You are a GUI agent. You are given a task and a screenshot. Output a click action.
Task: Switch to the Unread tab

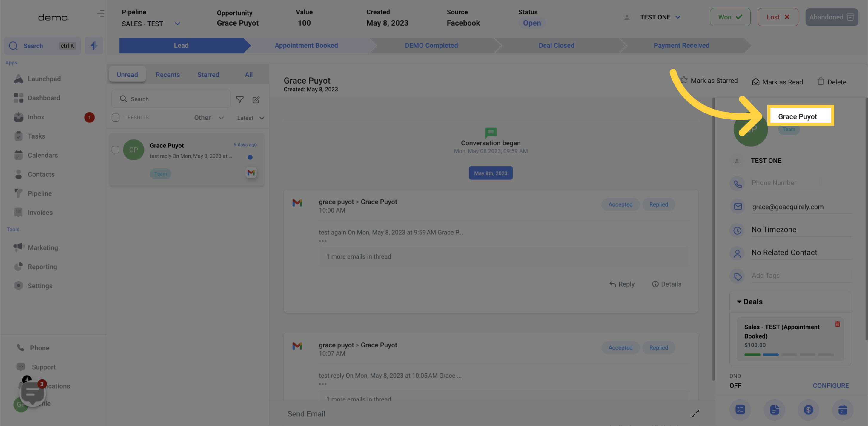point(127,75)
